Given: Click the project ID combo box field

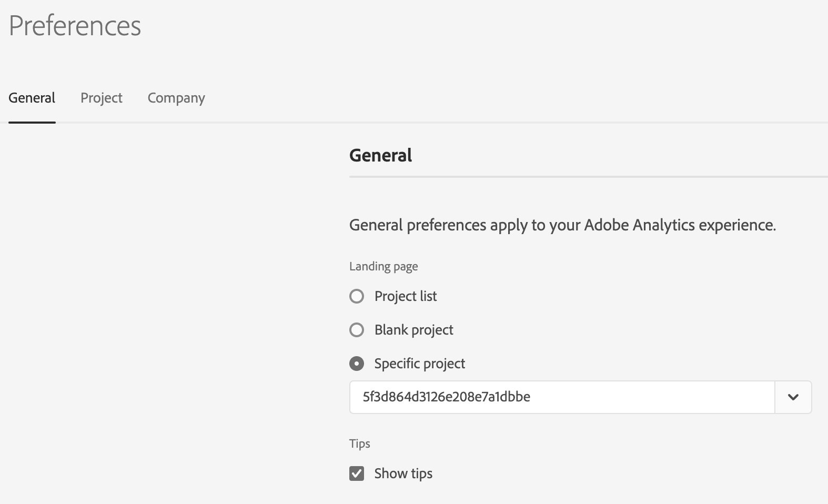Looking at the screenshot, I should (562, 397).
